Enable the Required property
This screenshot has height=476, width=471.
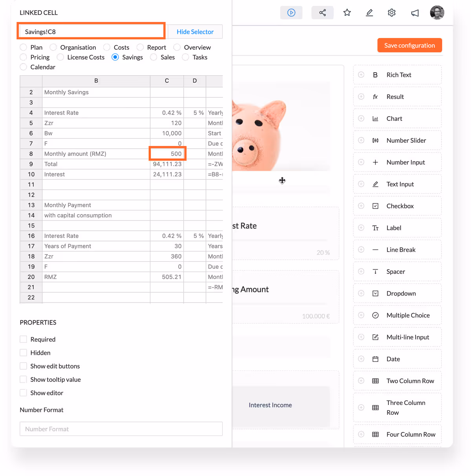pos(23,339)
